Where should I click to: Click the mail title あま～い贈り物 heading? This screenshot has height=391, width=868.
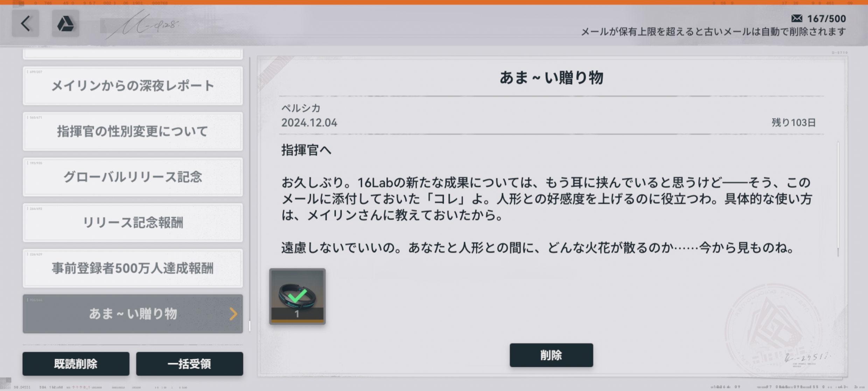point(551,77)
